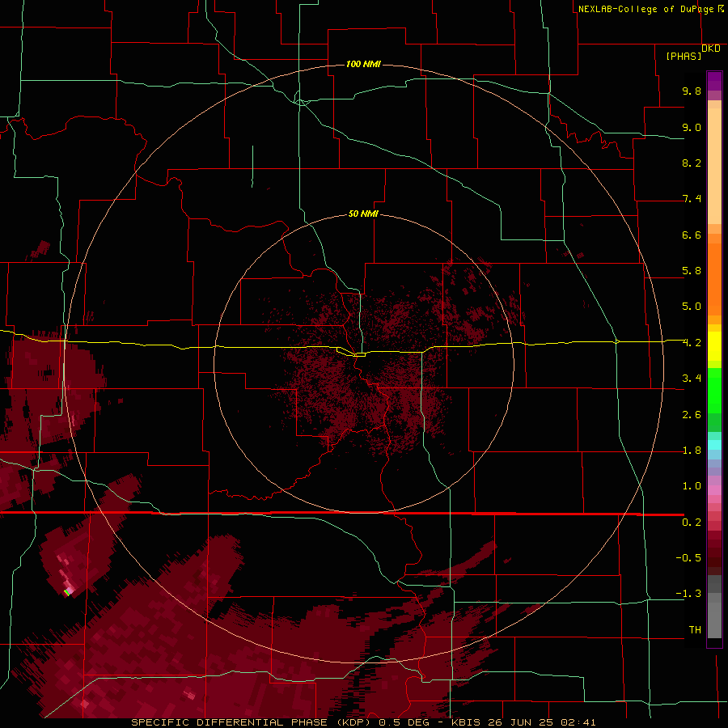Screen dimensions: 728x728
Task: Pick the purple segment at top of color bar
Action: click(714, 81)
